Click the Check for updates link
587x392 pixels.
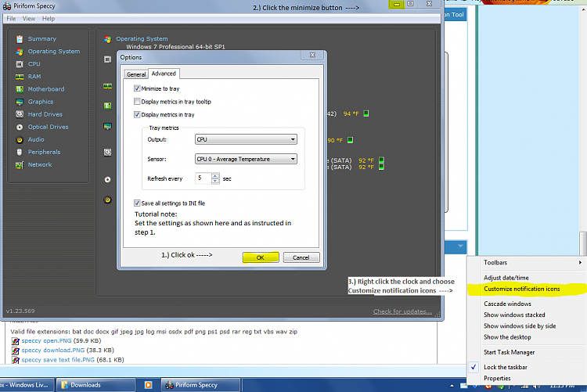tap(402, 311)
